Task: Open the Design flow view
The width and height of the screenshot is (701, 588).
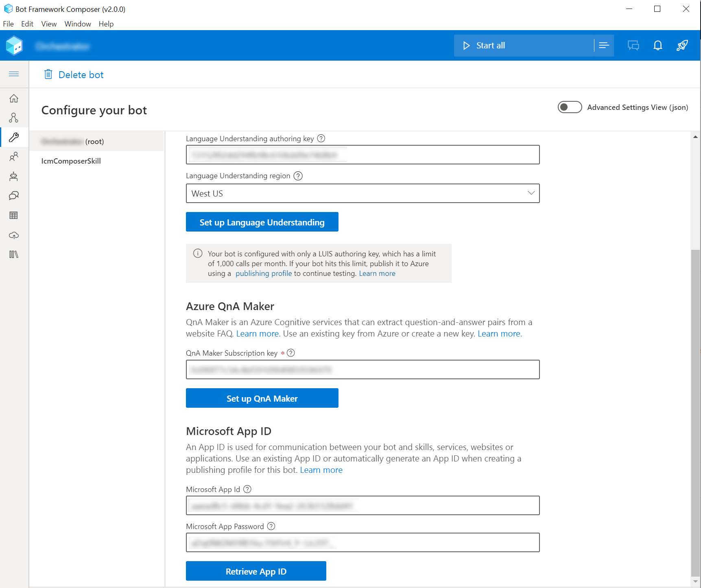Action: (x=14, y=118)
